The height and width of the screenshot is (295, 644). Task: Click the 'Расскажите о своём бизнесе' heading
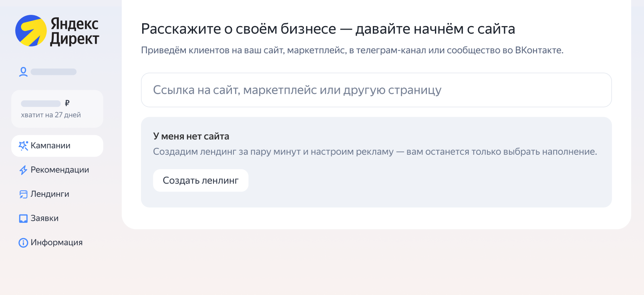[x=328, y=29]
